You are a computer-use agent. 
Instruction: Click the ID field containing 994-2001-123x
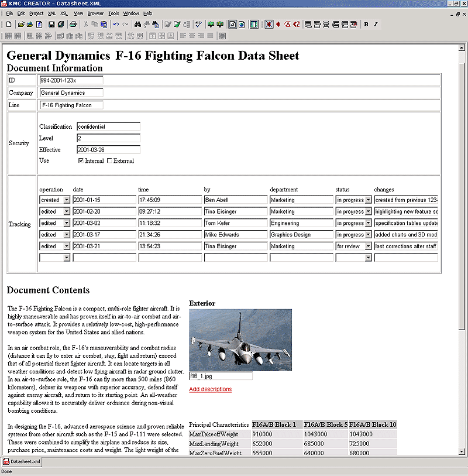pos(71,80)
